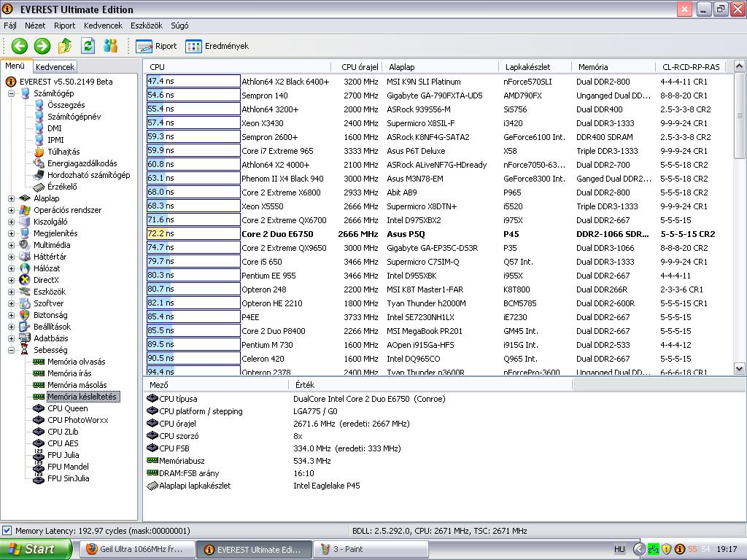Select the Phenom II X4 Black 940 row
Image resolution: width=747 pixels, height=560 pixels.
pyautogui.click(x=438, y=179)
